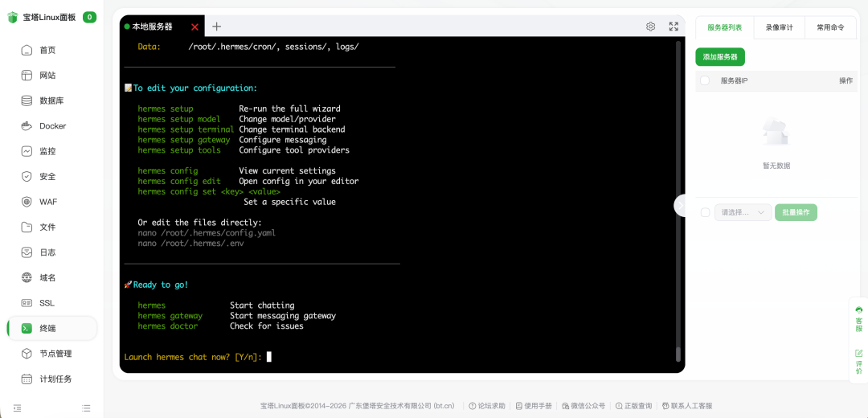Click 'hermes setup terminal' command text
This screenshot has height=418, width=868.
[186, 129]
